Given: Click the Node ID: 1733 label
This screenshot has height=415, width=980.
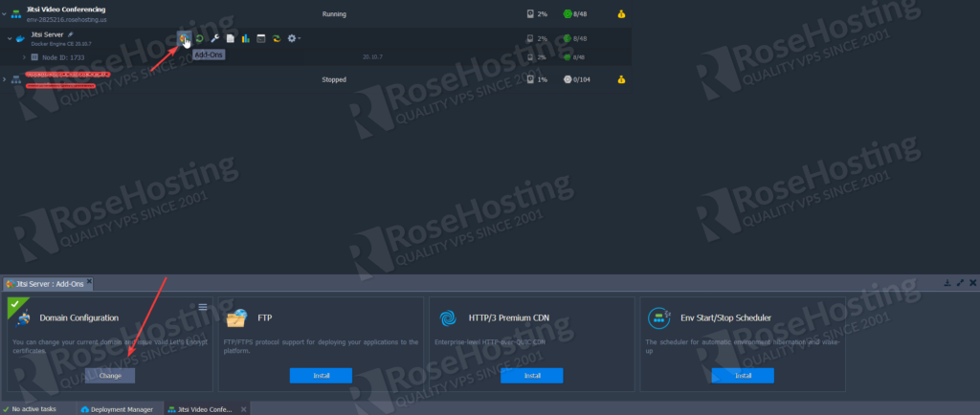Looking at the screenshot, I should (x=63, y=57).
